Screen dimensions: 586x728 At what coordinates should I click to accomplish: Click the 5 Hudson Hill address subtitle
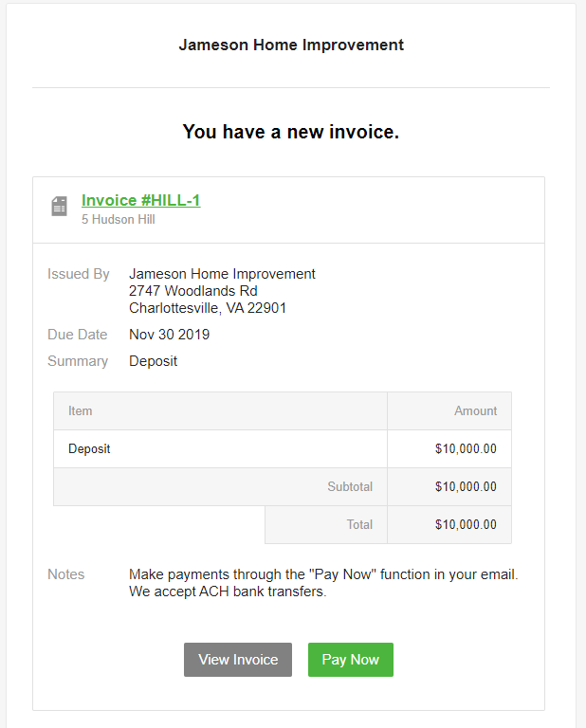(119, 220)
